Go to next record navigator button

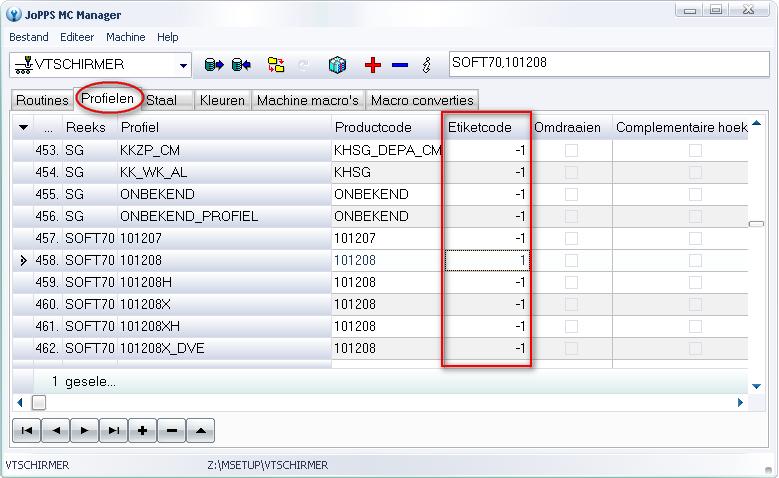click(x=84, y=430)
